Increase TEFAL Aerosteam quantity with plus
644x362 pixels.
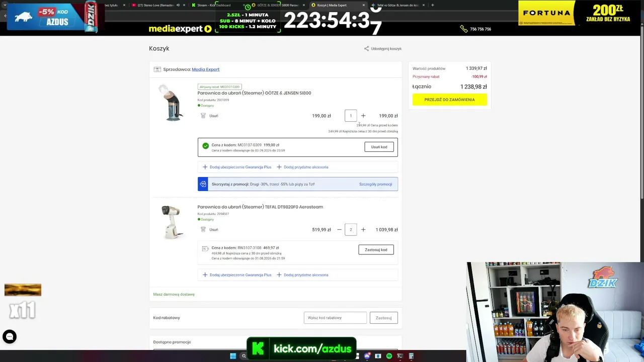click(363, 230)
